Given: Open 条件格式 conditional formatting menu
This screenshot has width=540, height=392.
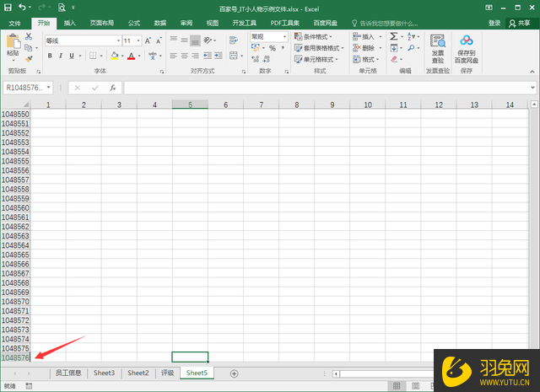Looking at the screenshot, I should 313,36.
